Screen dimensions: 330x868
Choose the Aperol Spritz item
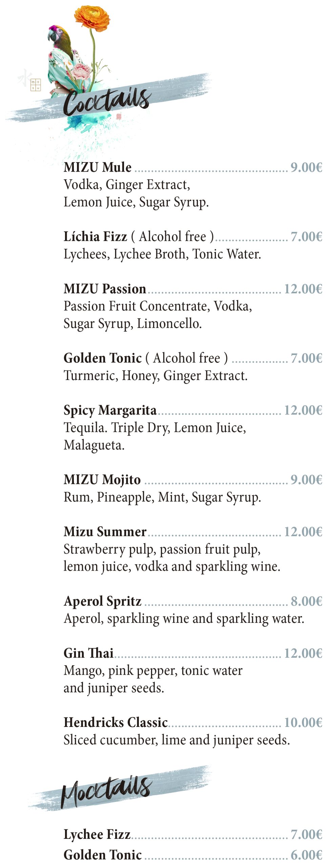[x=103, y=601]
